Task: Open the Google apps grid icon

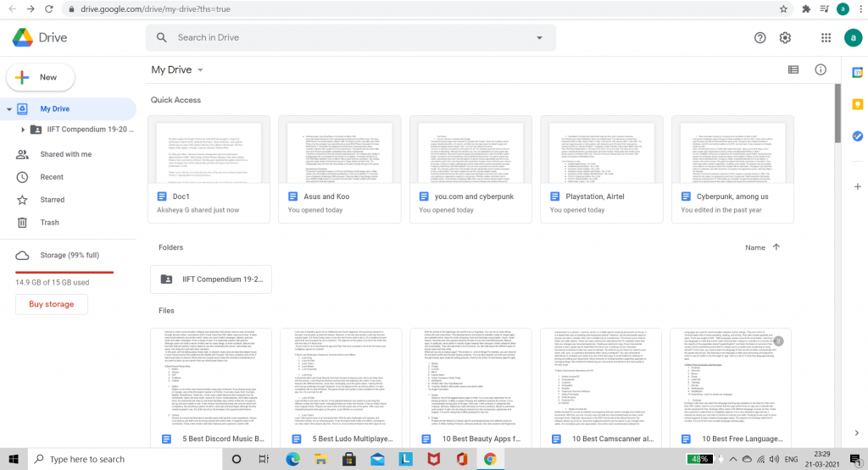Action: 826,37
